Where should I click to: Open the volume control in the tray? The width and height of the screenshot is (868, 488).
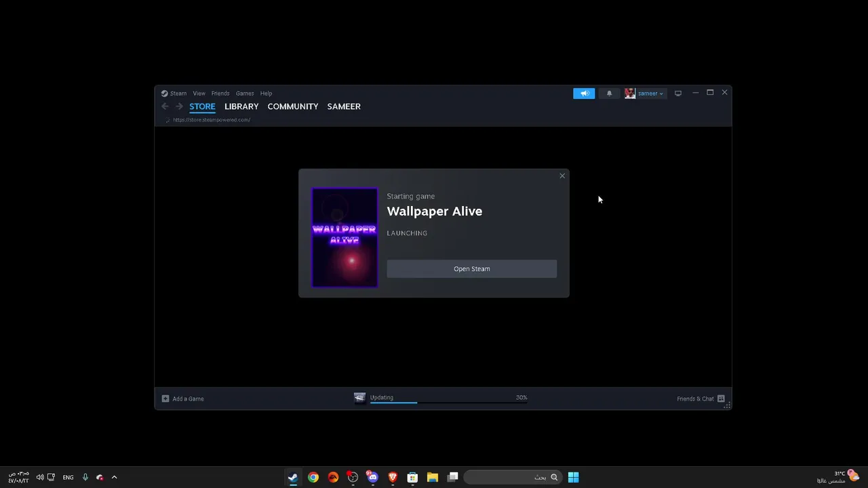40,477
